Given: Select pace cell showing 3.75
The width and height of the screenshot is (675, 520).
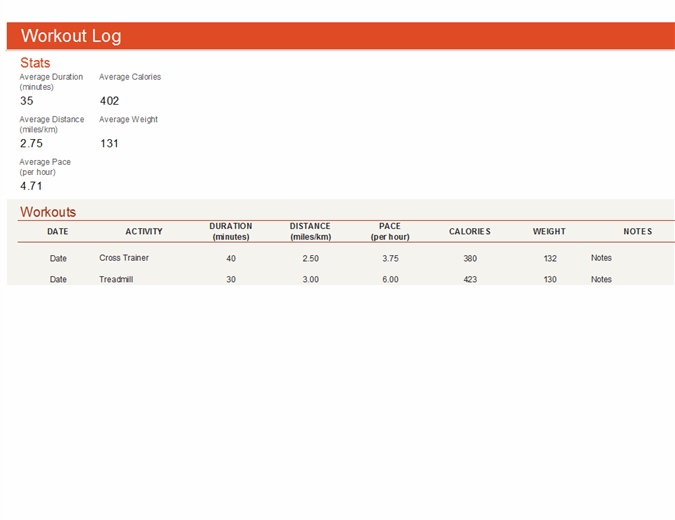Looking at the screenshot, I should [x=390, y=258].
